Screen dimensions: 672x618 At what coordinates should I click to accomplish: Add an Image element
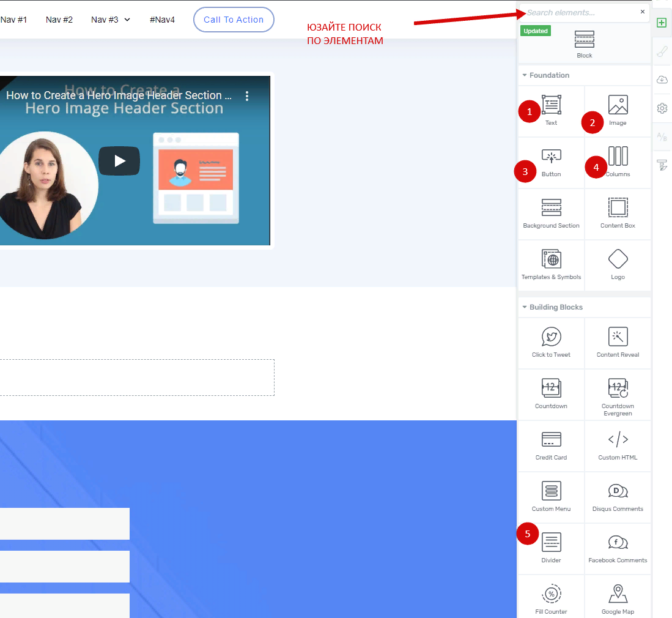pyautogui.click(x=618, y=111)
